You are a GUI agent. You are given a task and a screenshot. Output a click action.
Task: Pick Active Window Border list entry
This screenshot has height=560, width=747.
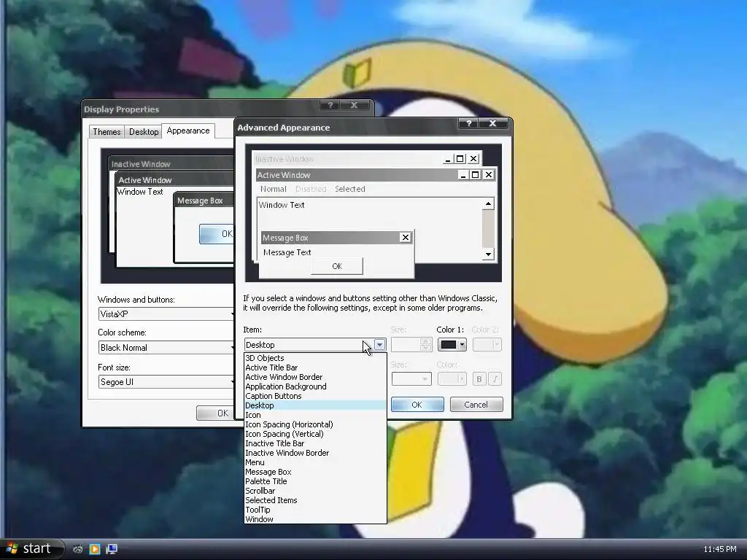[315, 377]
